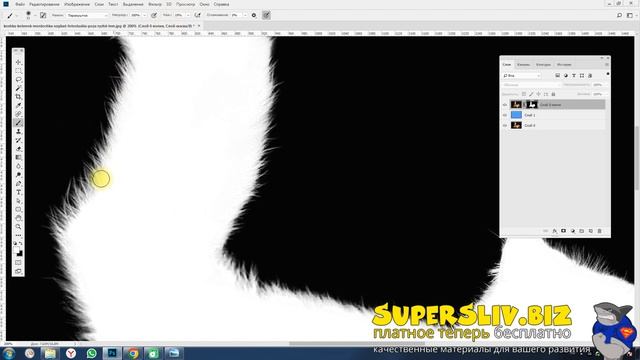
Task: Select layer mask thumbnail on top layer
Action: (531, 105)
